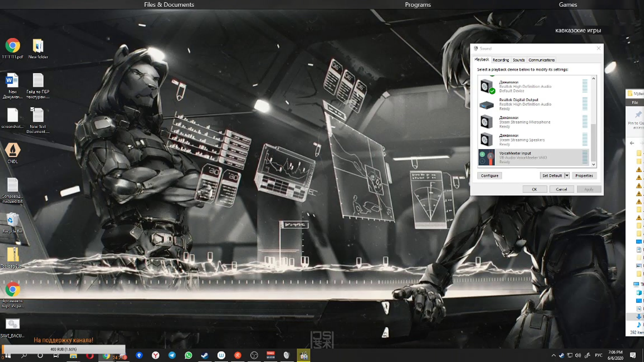Open the blue map pin taskbar app
644x362 pixels.
[x=139, y=355]
